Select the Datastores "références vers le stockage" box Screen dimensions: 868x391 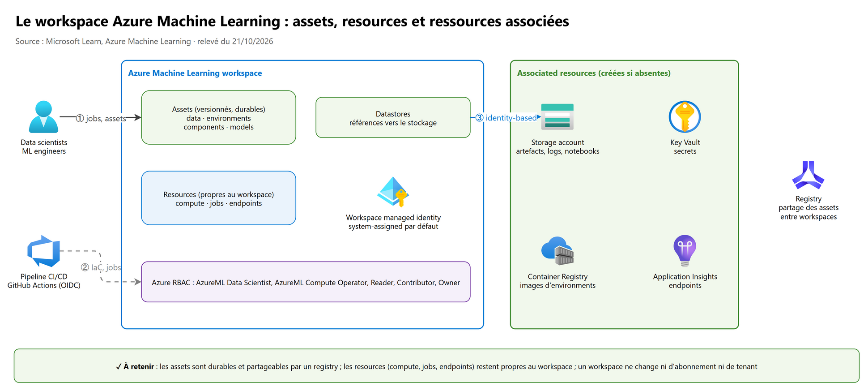point(393,117)
